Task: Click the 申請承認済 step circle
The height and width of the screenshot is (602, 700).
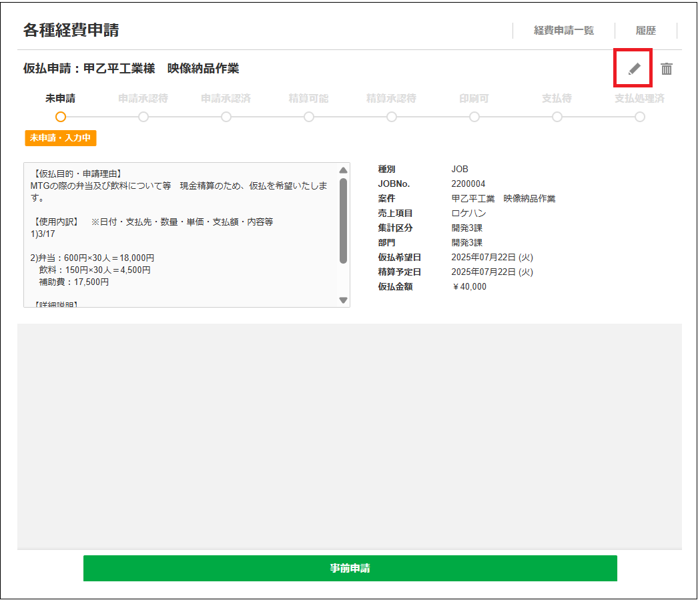Action: 226,117
